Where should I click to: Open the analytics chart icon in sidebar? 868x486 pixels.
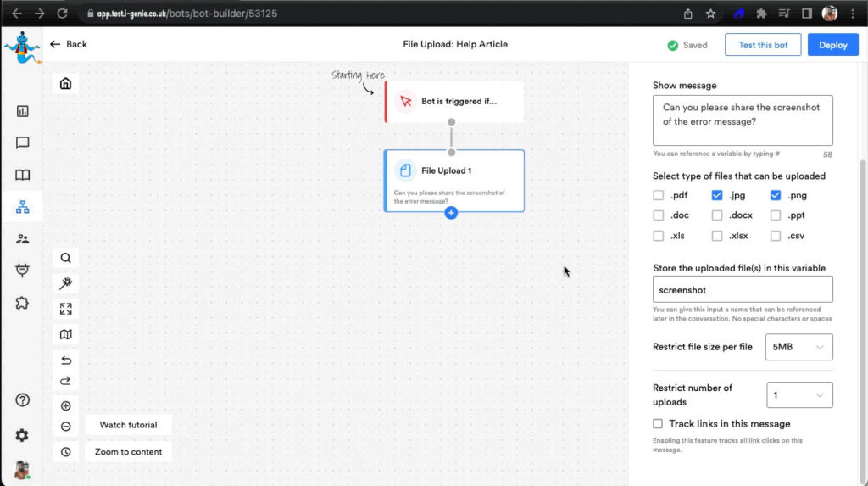pyautogui.click(x=22, y=111)
